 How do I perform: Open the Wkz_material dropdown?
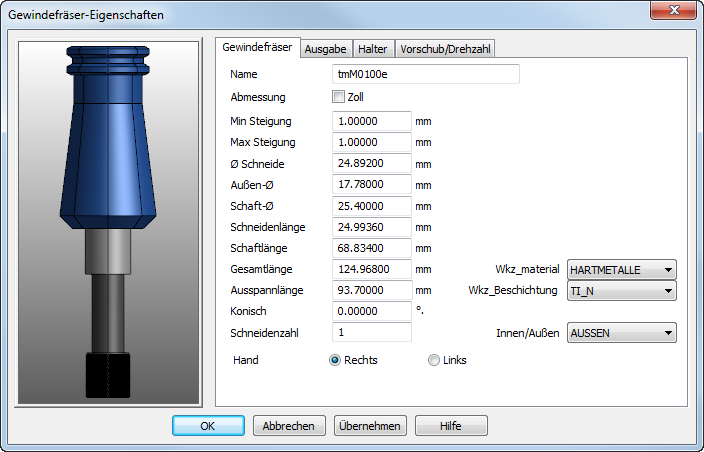pyautogui.click(x=621, y=270)
